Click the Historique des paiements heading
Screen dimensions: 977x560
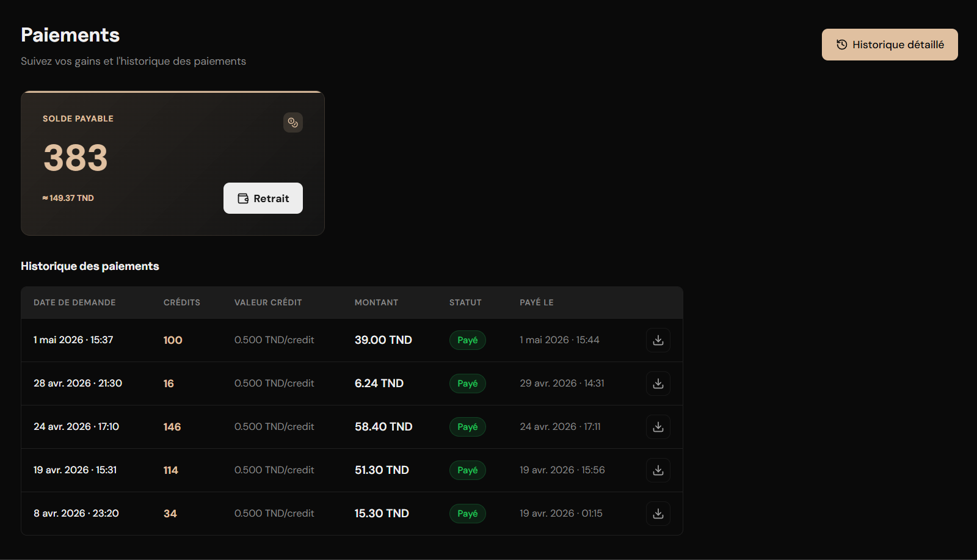pos(90,266)
